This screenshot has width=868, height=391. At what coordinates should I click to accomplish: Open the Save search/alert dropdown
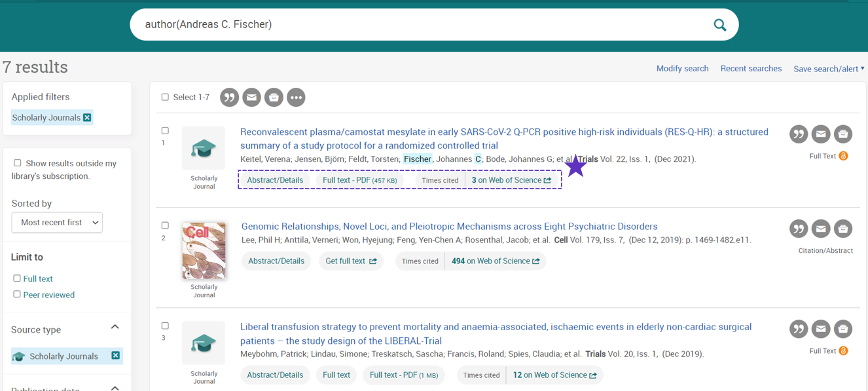coord(828,69)
